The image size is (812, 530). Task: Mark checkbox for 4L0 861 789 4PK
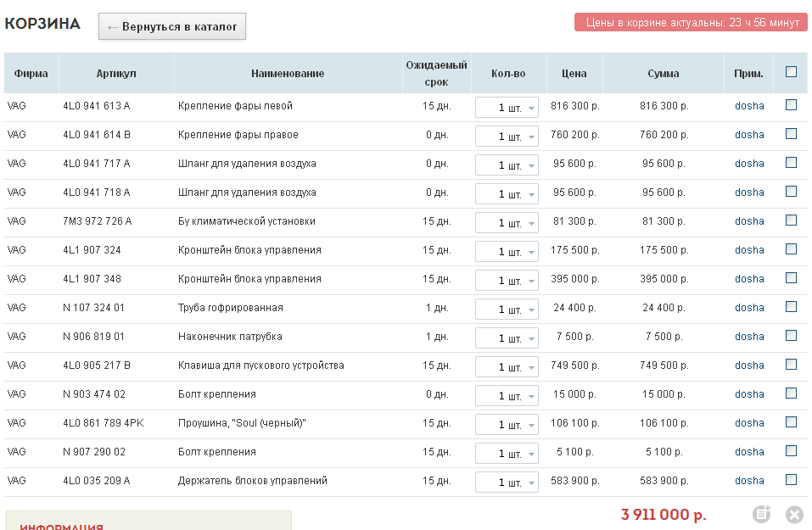791,421
